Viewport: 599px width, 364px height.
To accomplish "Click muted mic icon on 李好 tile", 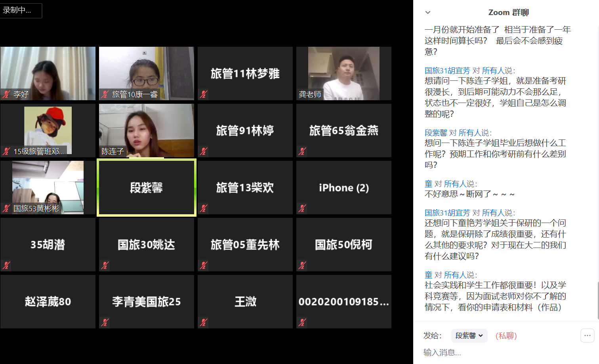I will pos(6,94).
